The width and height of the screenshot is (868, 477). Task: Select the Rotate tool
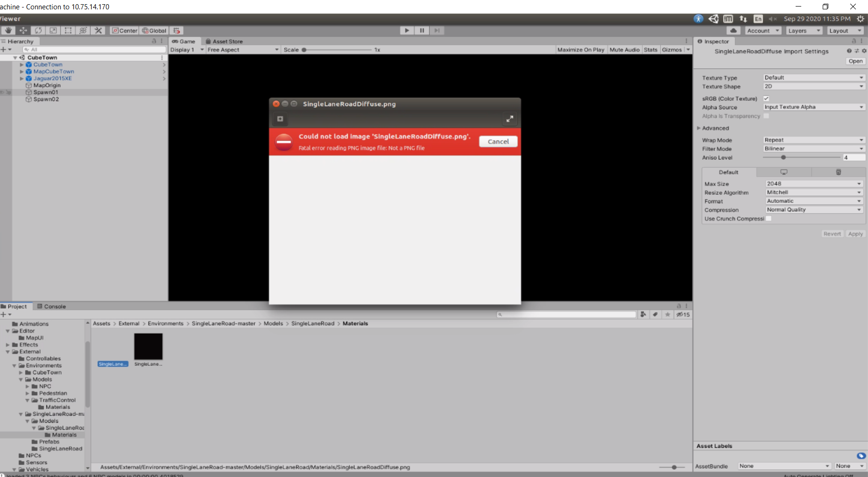point(38,30)
